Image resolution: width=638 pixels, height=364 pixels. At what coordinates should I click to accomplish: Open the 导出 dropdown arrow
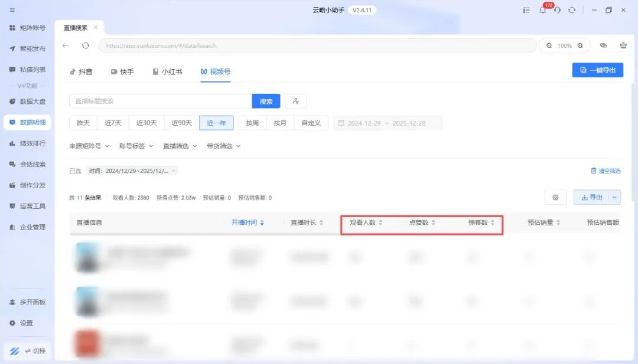click(615, 198)
